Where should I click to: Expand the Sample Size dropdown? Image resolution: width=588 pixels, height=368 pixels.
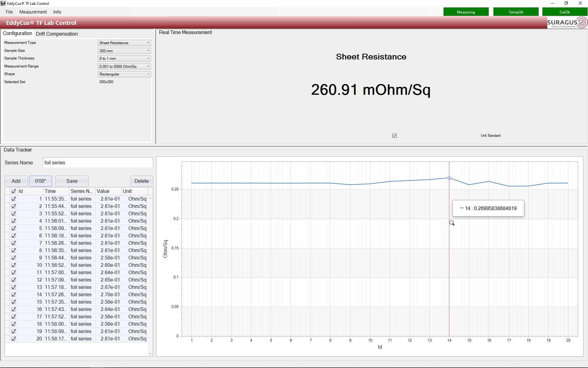[124, 51]
